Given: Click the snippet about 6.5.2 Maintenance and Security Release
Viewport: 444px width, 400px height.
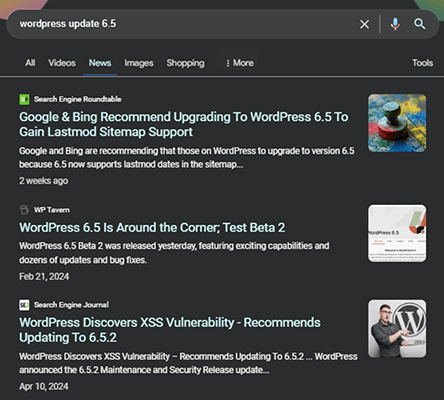Looking at the screenshot, I should pos(188,363).
